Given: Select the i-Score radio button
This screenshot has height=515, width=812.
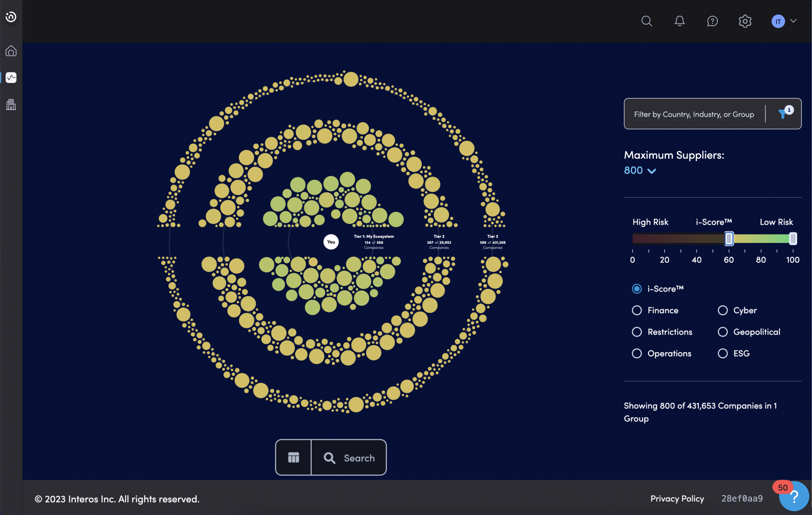Looking at the screenshot, I should point(636,289).
